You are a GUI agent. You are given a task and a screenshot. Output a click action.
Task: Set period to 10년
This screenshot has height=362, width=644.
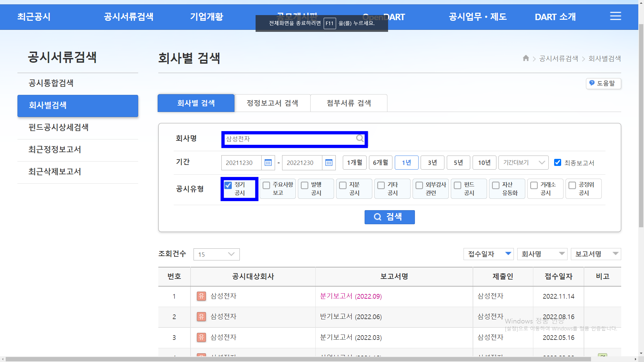point(484,163)
